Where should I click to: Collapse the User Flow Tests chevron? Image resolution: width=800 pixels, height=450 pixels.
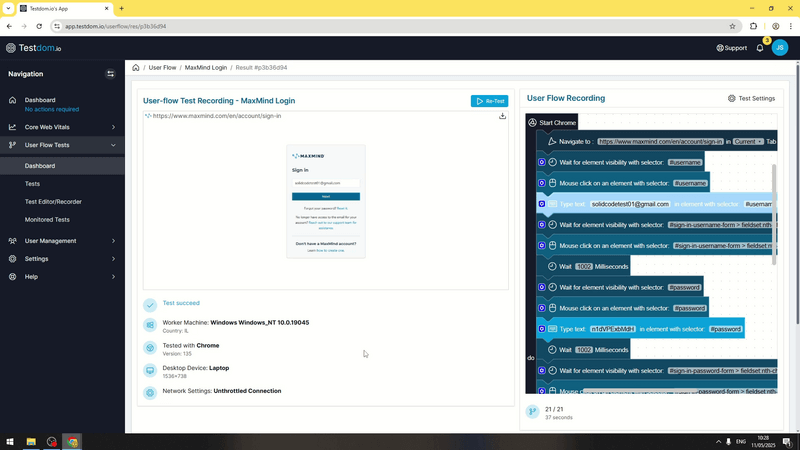click(113, 145)
